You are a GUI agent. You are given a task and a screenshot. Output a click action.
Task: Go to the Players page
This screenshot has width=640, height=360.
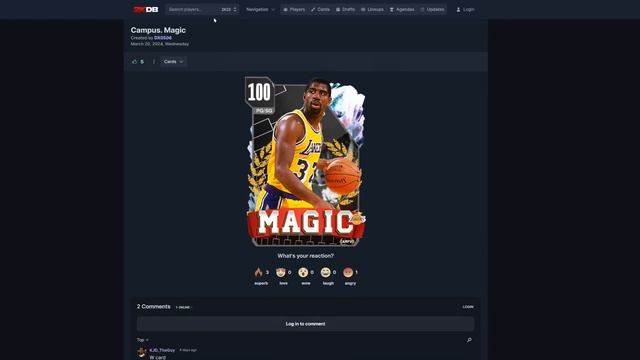click(294, 9)
